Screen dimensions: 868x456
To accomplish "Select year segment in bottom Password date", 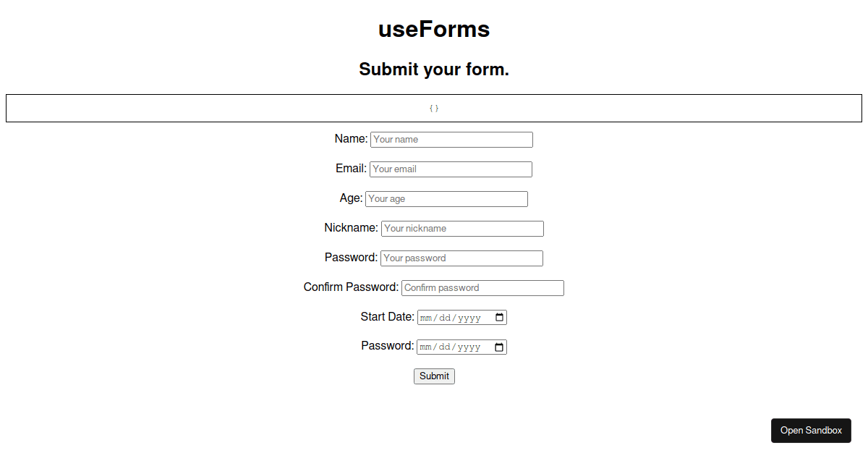I will point(469,347).
